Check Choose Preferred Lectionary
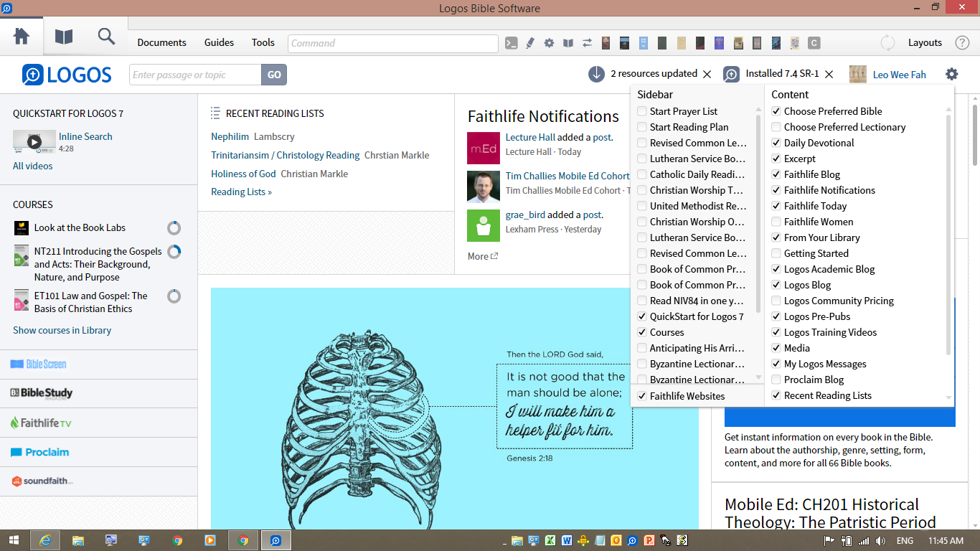The image size is (980, 551). tap(776, 127)
